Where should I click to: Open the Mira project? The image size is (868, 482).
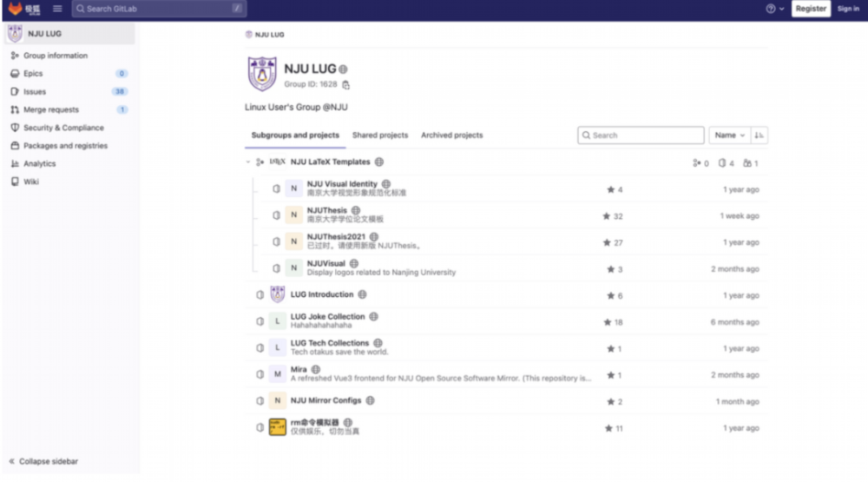click(299, 370)
